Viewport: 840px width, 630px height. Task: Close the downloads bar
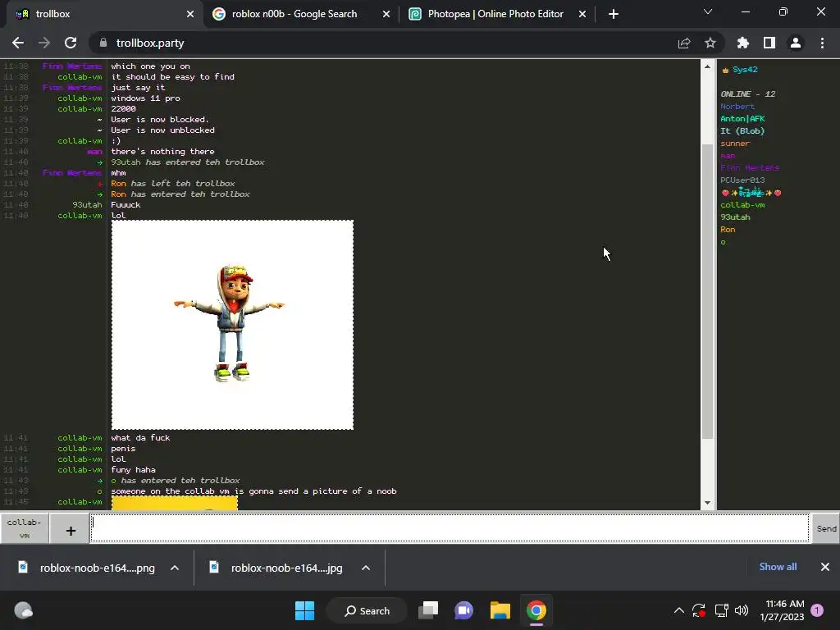click(825, 567)
